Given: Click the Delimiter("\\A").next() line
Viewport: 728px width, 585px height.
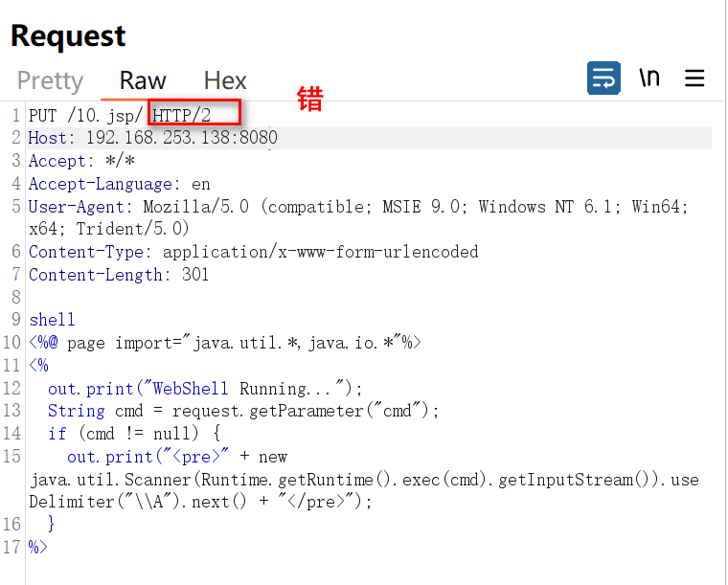Looking at the screenshot, I should [200, 502].
